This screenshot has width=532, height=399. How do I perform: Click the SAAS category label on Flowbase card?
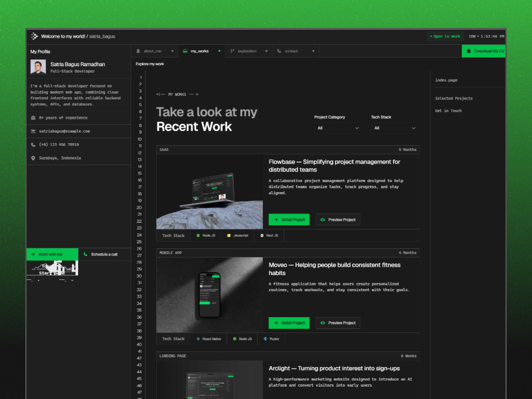tap(164, 150)
